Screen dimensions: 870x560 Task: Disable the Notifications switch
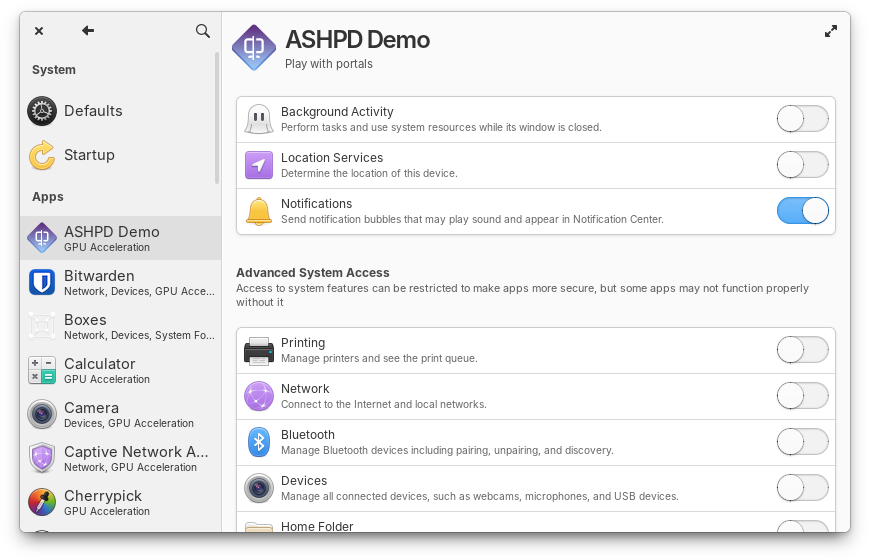(802, 211)
